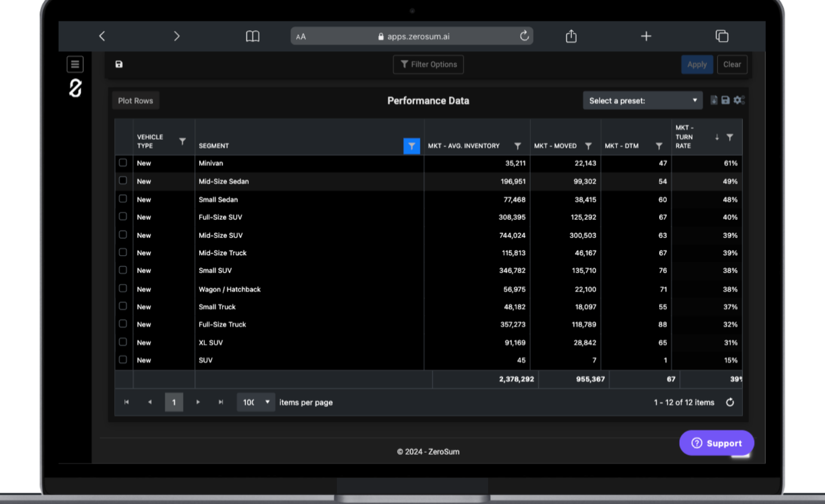Image resolution: width=825 pixels, height=504 pixels.
Task: Check the Mid-Size Sedan row checkbox
Action: pos(123,181)
